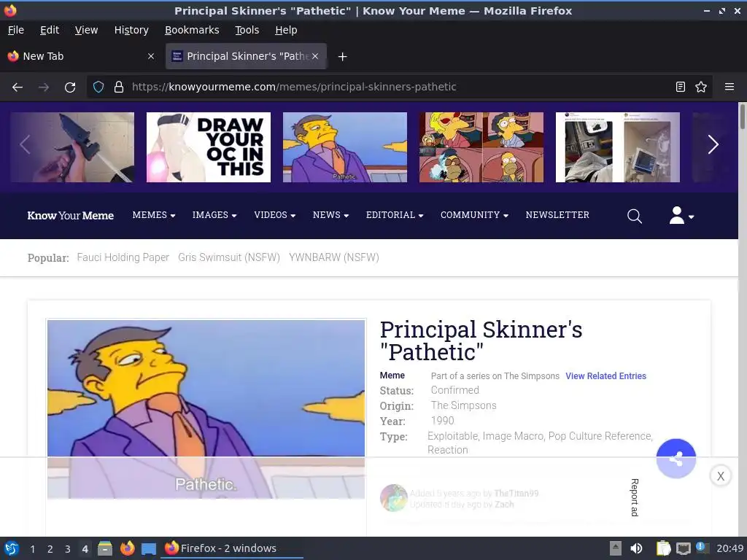The image size is (747, 560).
Task: Open the Fauci Holding Paper popular link
Action: point(123,257)
